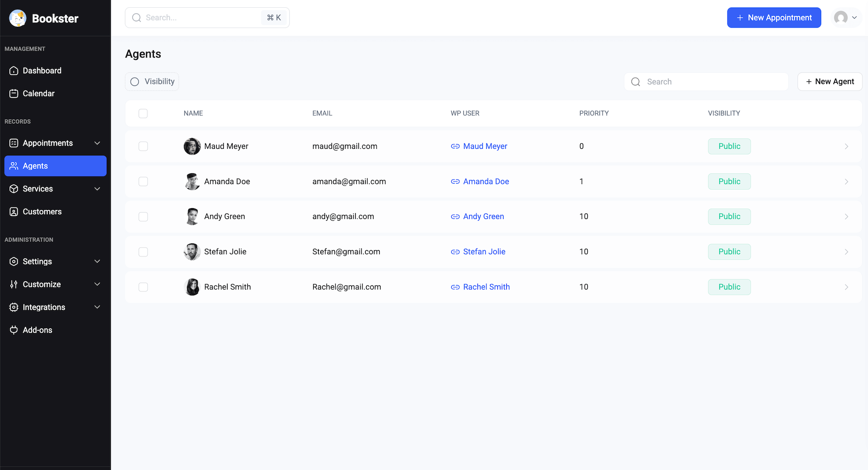The width and height of the screenshot is (868, 470).
Task: Open the Services menu item
Action: click(38, 189)
